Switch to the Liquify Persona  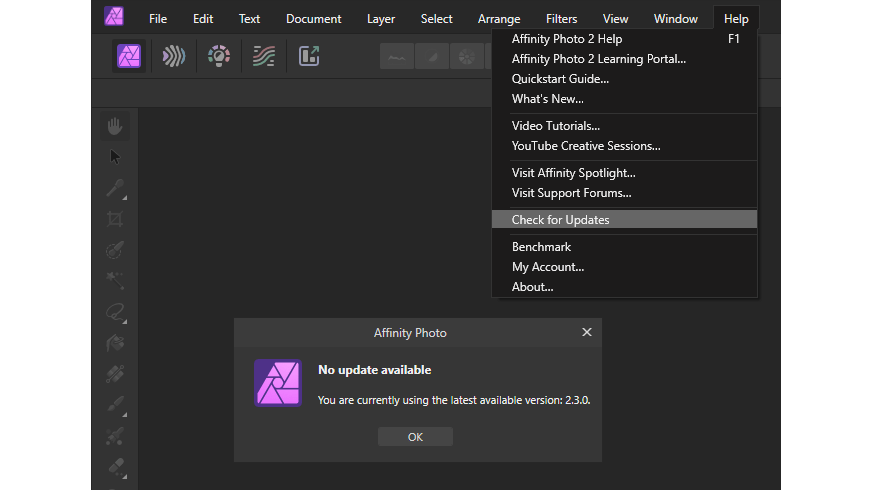click(173, 56)
